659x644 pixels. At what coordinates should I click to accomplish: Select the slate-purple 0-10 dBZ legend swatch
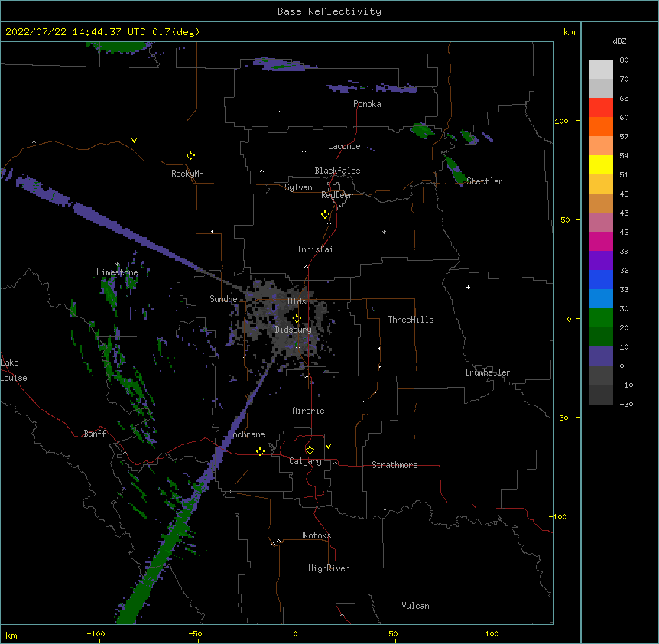click(601, 356)
